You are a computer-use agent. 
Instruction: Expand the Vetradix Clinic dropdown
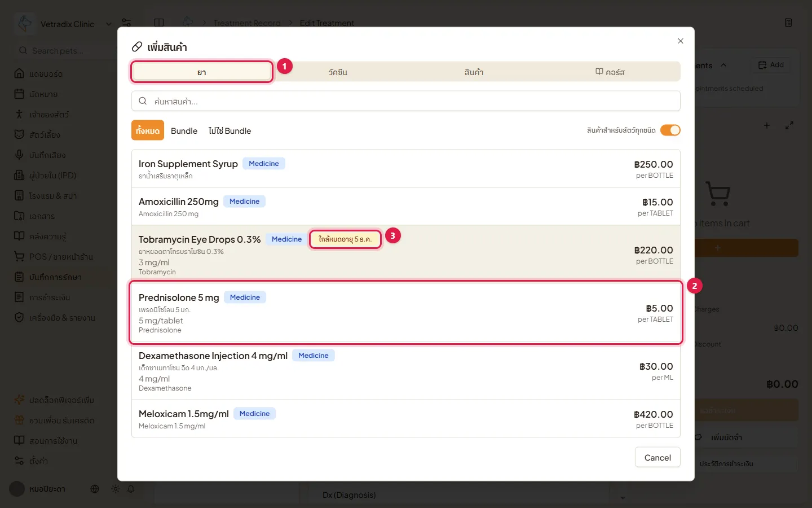coord(109,24)
